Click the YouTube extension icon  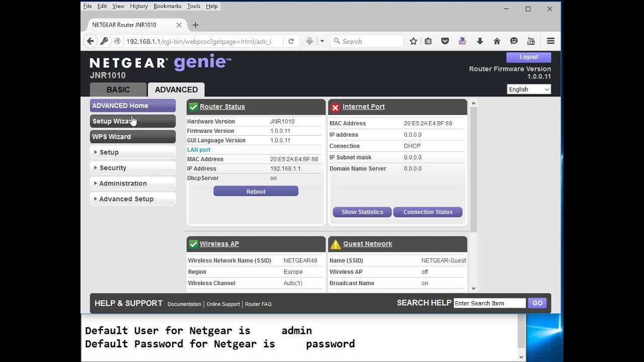[x=531, y=41]
